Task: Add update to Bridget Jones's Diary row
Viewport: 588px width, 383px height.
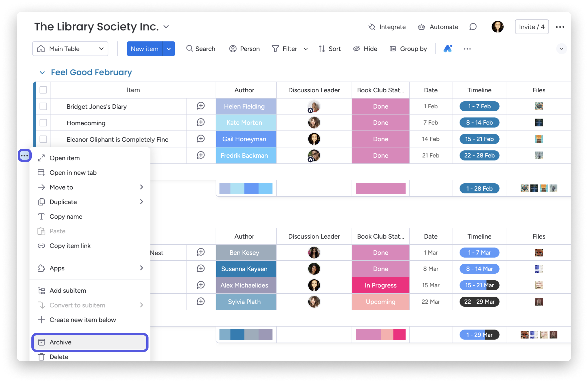Action: (201, 106)
